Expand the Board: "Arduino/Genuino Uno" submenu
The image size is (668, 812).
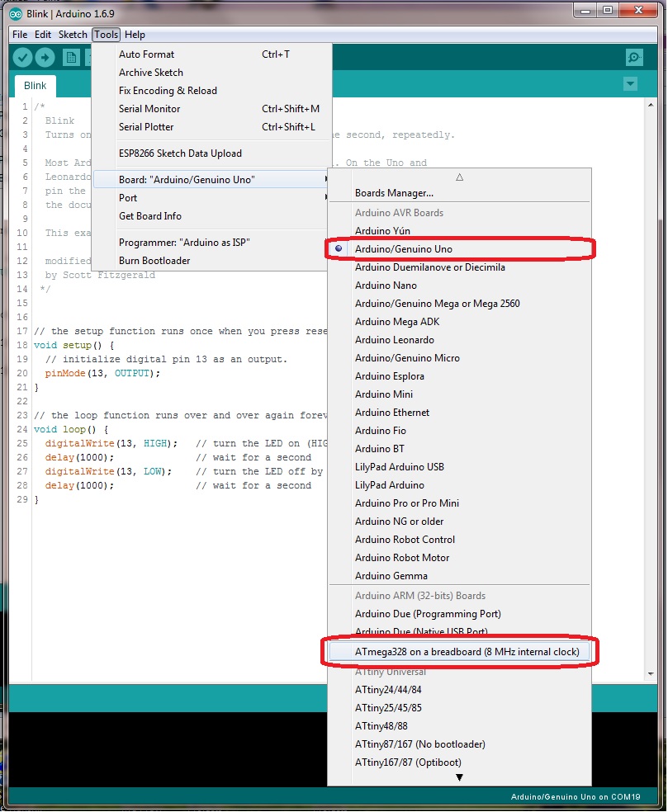pyautogui.click(x=211, y=180)
